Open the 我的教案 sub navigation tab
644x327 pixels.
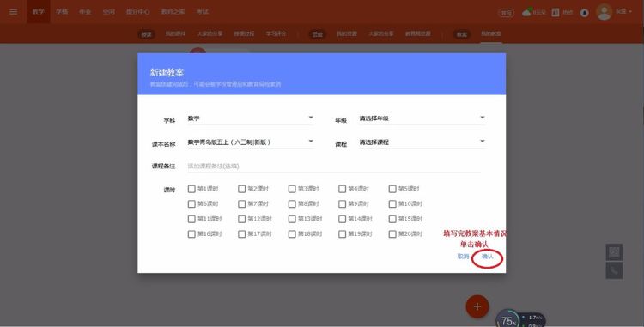click(491, 33)
